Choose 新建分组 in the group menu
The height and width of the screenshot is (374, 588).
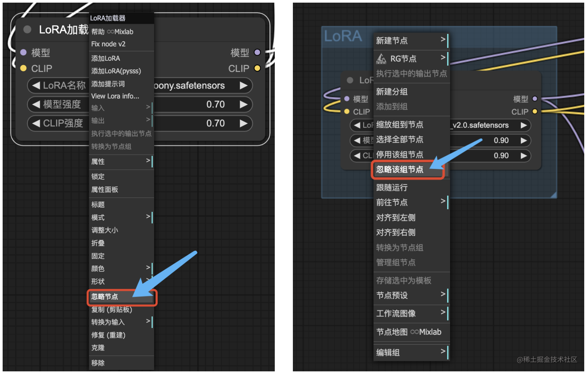[x=412, y=92]
